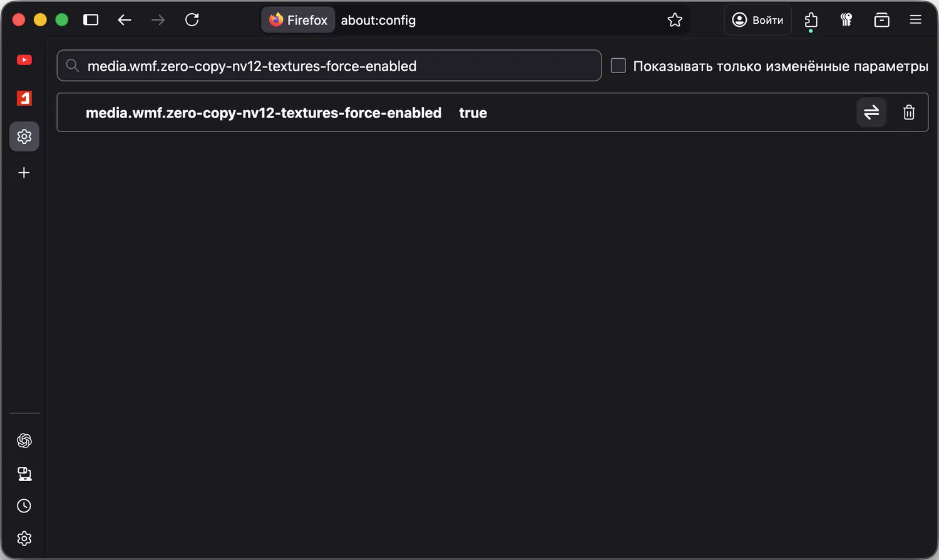This screenshot has height=560, width=939.
Task: Open the passwords keys icon
Action: [846, 20]
